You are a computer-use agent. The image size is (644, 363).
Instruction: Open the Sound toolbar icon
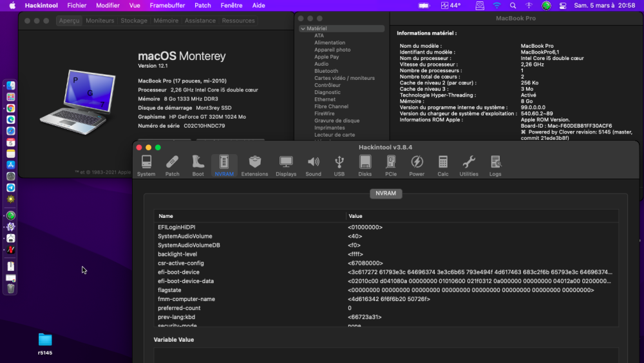[313, 166]
